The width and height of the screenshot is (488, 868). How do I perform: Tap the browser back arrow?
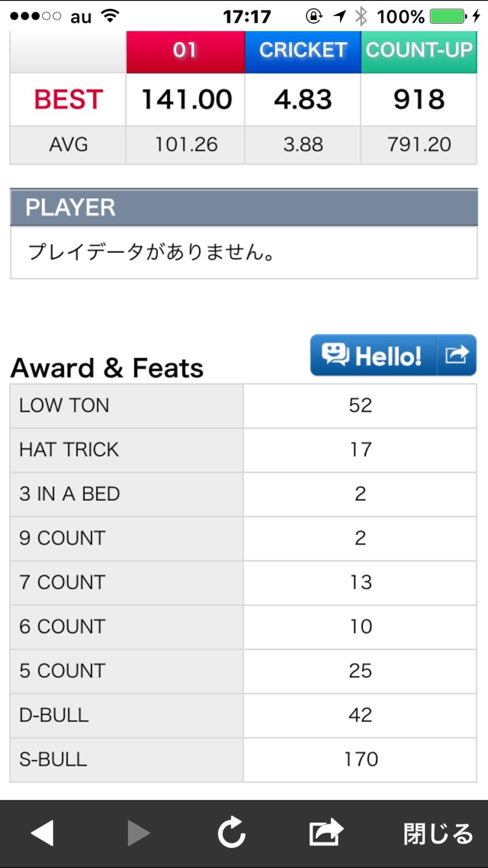[x=42, y=833]
